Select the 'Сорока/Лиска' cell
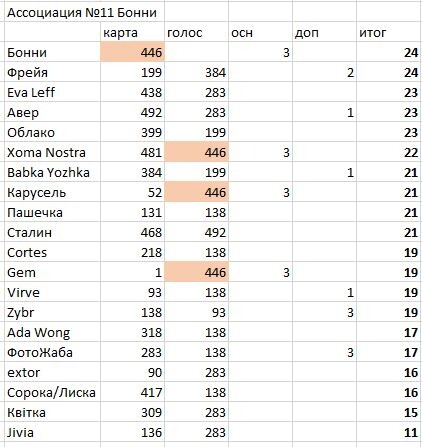Screen dimensions: 422x447 click(x=52, y=392)
